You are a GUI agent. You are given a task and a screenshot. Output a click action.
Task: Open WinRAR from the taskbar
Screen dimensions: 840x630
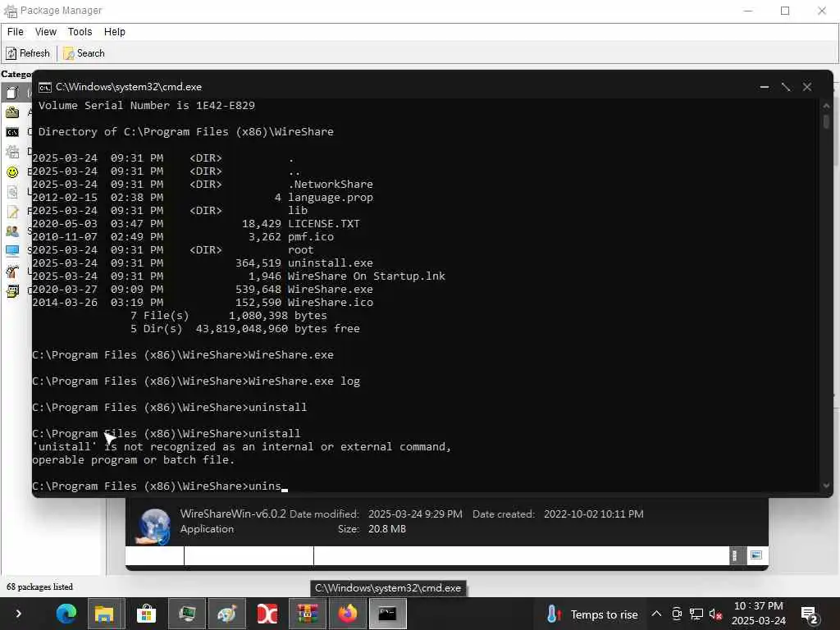[308, 614]
